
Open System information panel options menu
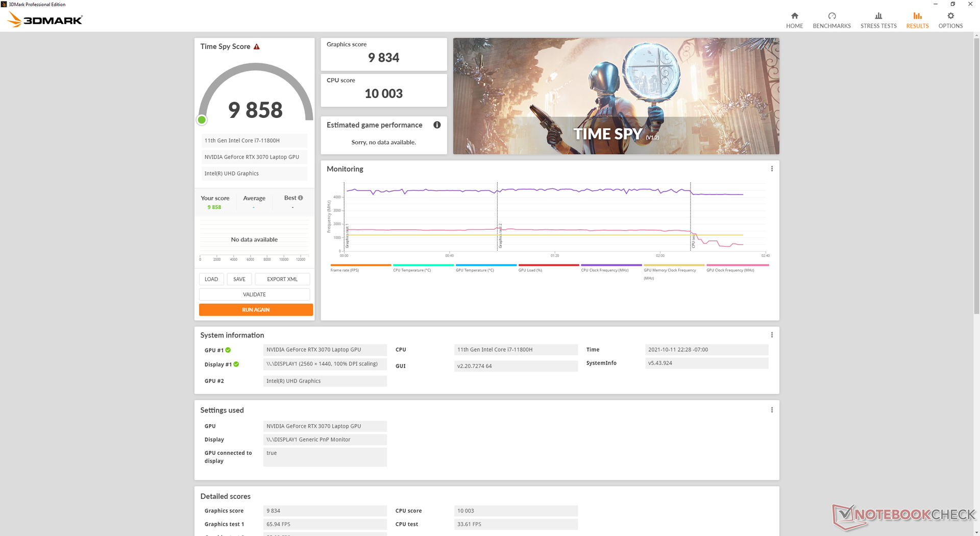[x=772, y=335]
